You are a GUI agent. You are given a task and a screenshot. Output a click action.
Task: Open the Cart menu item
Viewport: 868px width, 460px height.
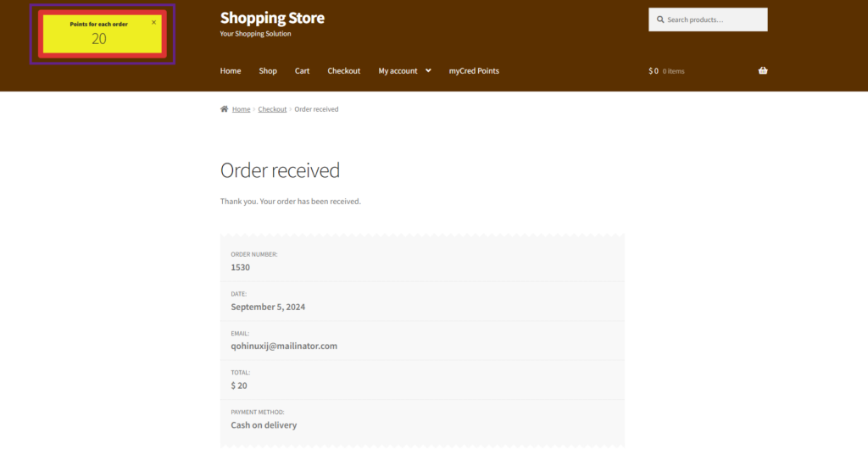[302, 71]
